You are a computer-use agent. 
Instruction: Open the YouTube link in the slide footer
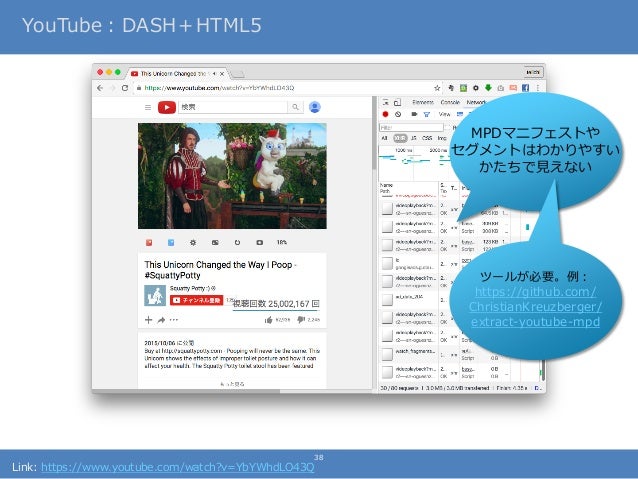point(178,467)
